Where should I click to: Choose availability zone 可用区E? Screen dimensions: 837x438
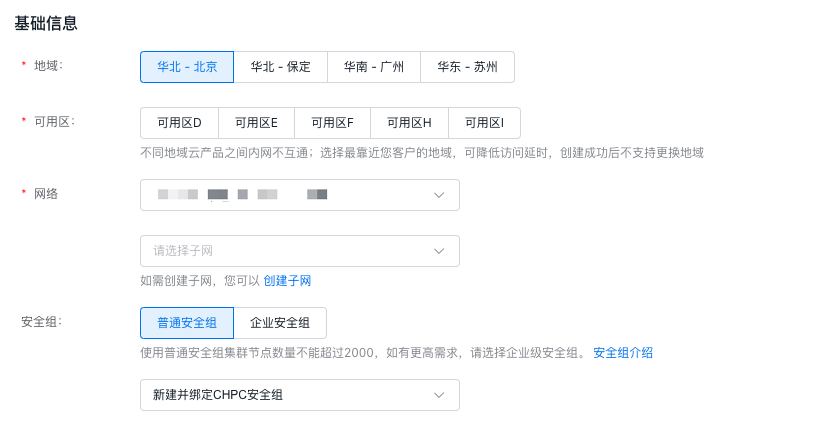coord(256,123)
